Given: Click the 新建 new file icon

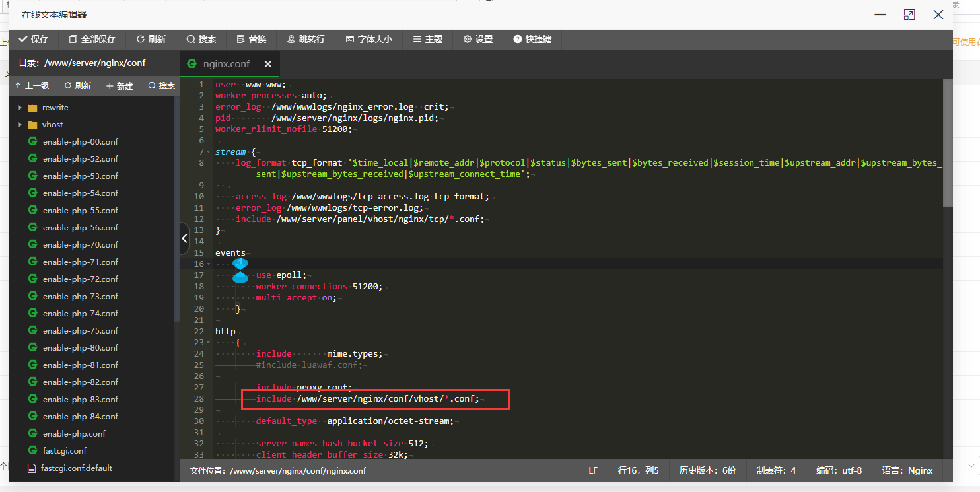Looking at the screenshot, I should 119,85.
